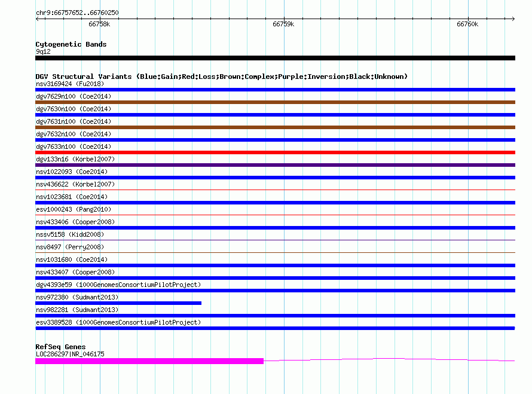The height and width of the screenshot is (394, 532).
Task: Click the blue bar under nsv1023681
Action: (x=275, y=203)
